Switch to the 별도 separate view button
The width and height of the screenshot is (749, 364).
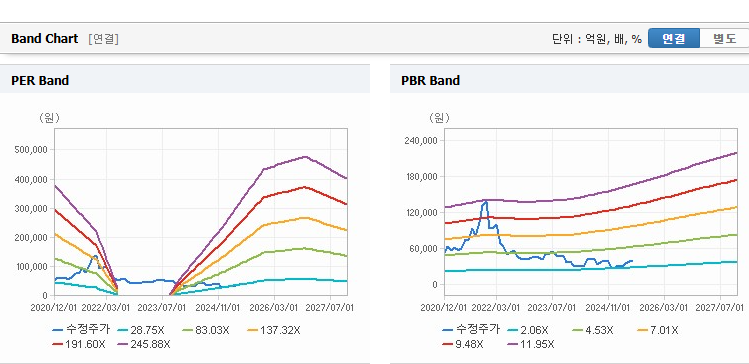pyautogui.click(x=724, y=39)
